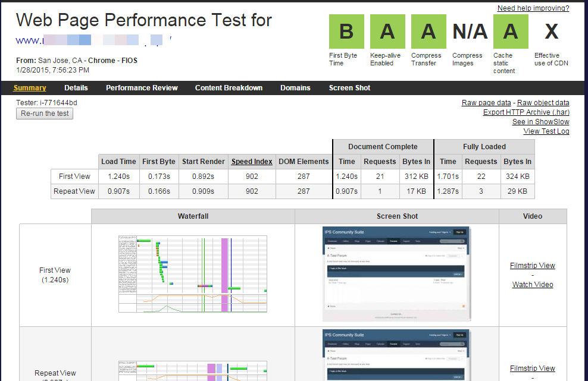
Task: Open the Screen Shot tab
Action: [349, 88]
